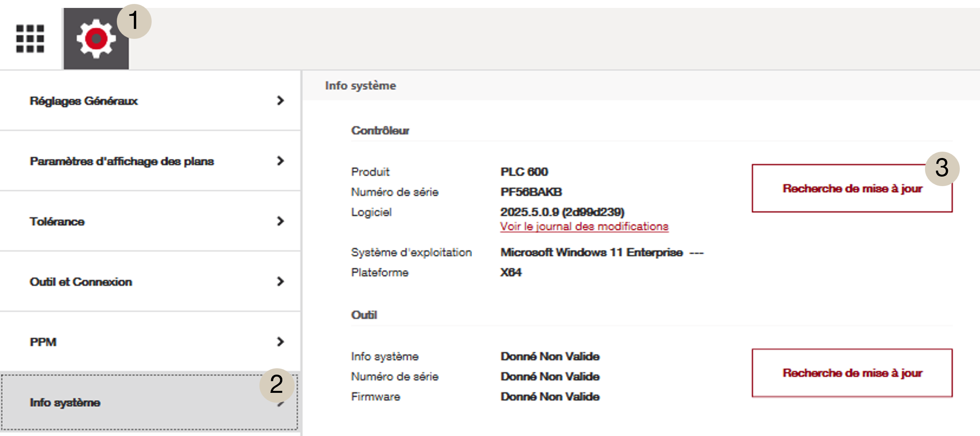The height and width of the screenshot is (436, 980).
Task: Open Réglages Généraux menu entry
Action: pyautogui.click(x=84, y=101)
